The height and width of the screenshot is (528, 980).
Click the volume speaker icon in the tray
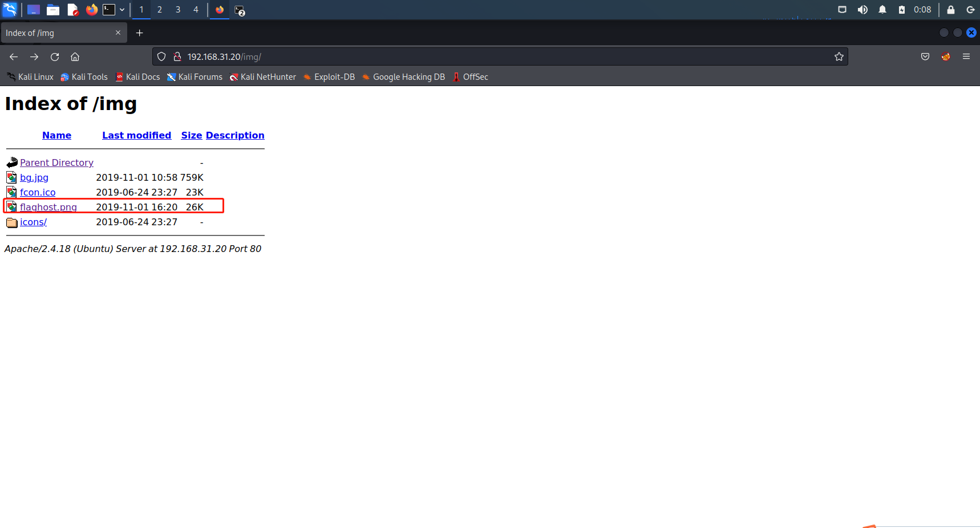pyautogui.click(x=862, y=10)
